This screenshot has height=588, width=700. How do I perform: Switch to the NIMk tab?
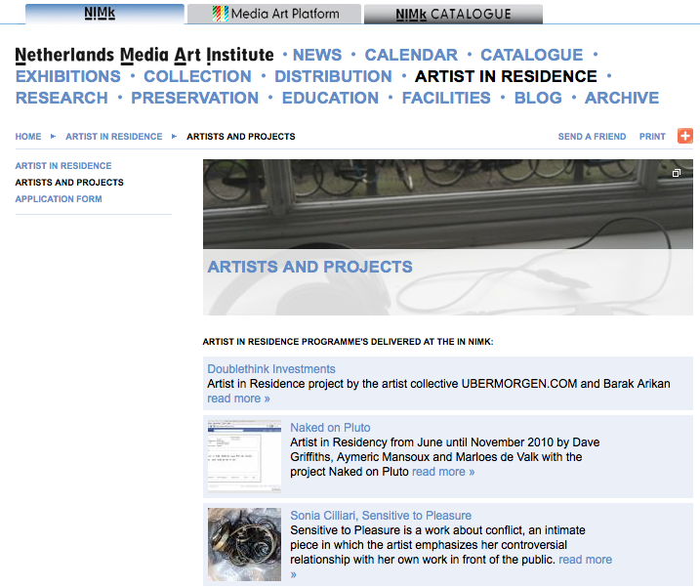[x=104, y=14]
